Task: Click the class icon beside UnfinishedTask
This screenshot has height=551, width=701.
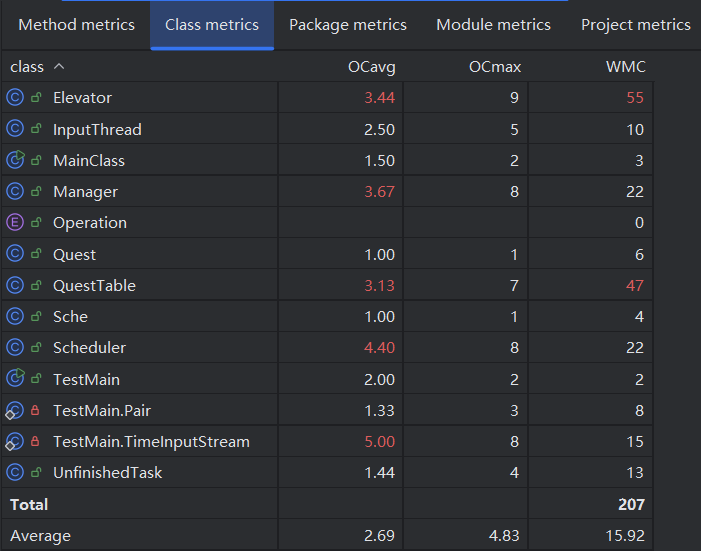Action: click(15, 472)
